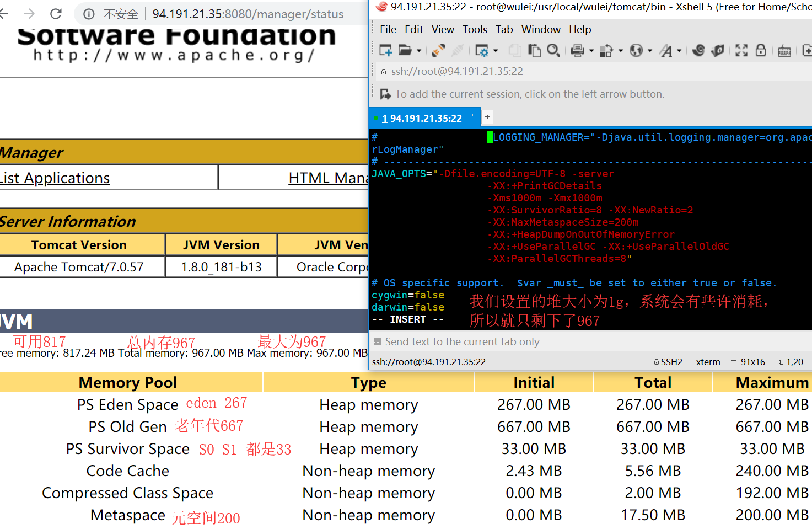The image size is (812, 529).
Task: Click the Compressed Class Space row label
Action: 128,493
